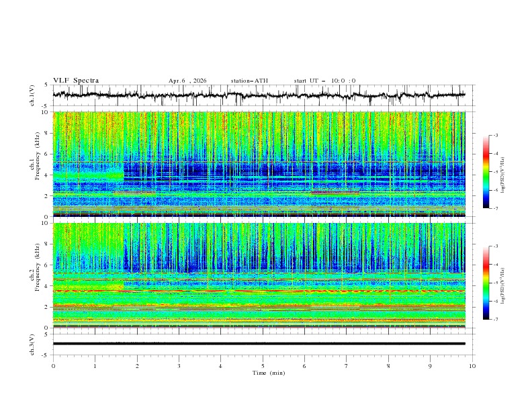
Task: Click the "7" tick on the time axis
Action: [347, 366]
